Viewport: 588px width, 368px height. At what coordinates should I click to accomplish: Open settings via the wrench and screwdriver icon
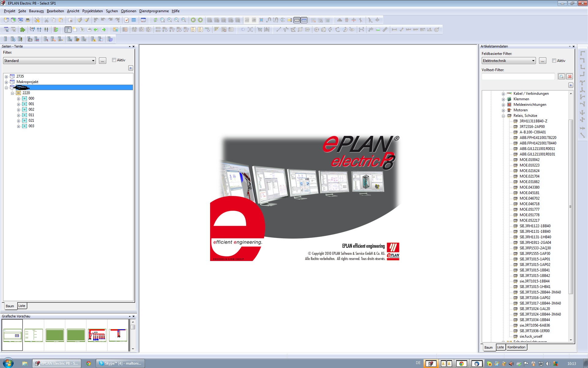point(37,20)
